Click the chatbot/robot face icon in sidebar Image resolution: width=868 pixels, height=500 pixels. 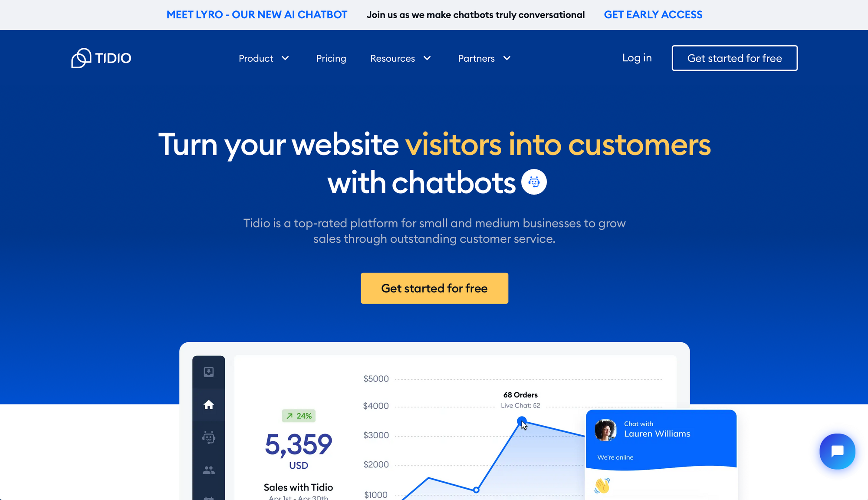tap(209, 437)
